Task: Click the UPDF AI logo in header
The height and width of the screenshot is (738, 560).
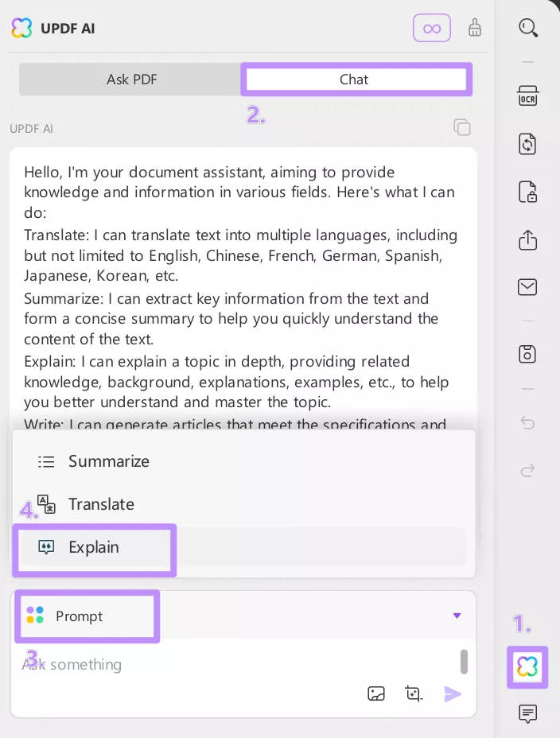Action: click(21, 29)
